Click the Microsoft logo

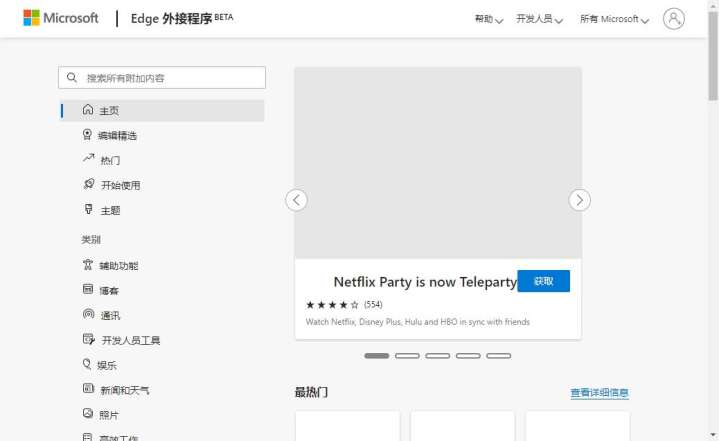pos(61,18)
